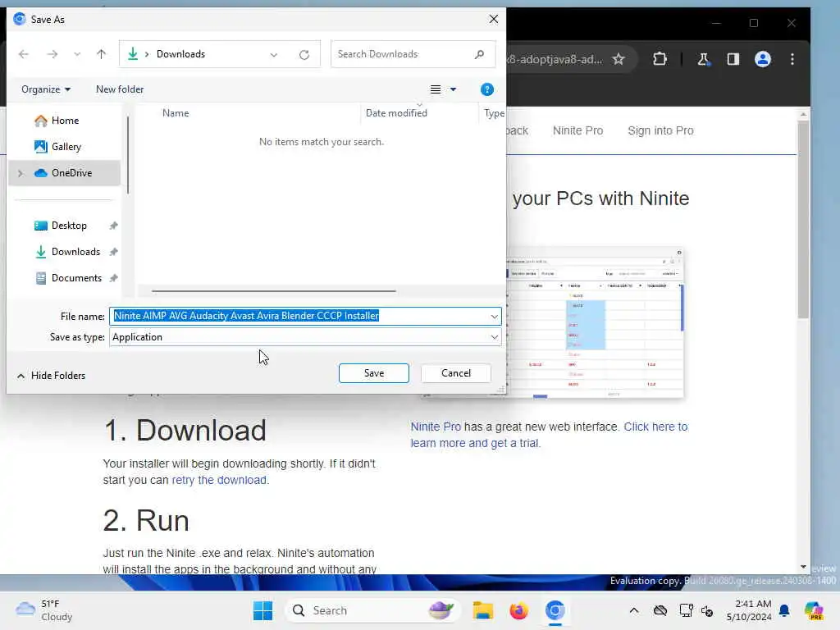Click the pin icon next to Documents
Viewport: 840px width, 630px height.
113,278
